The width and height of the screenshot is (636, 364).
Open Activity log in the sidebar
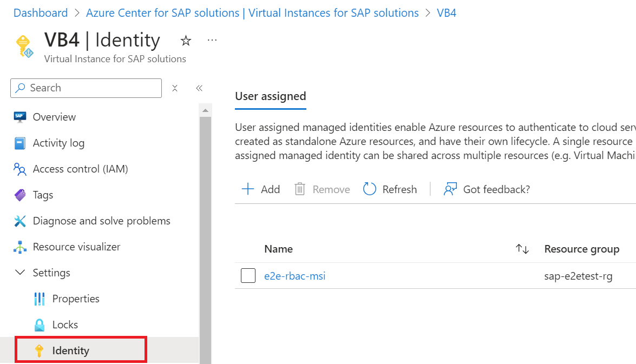(58, 143)
